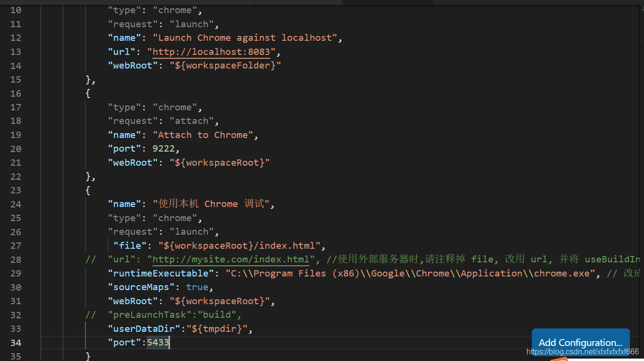Click the Add Configuration... button
The width and height of the screenshot is (644, 361).
[x=580, y=343]
